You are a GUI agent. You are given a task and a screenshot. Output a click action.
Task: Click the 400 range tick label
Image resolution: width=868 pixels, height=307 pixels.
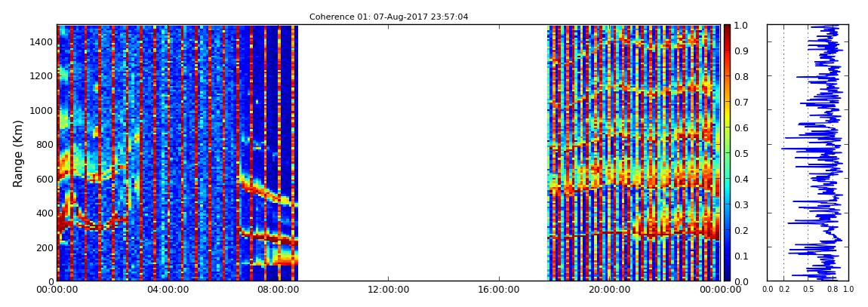[x=44, y=213]
